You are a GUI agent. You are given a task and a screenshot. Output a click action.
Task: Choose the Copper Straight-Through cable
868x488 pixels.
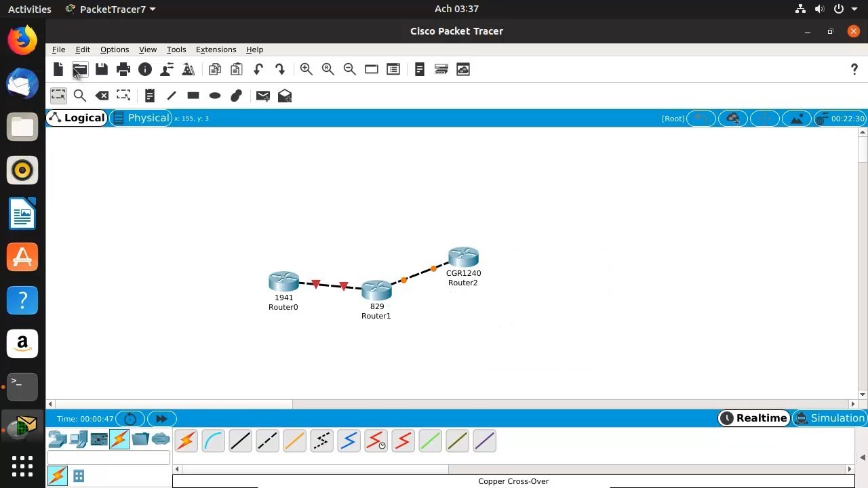click(240, 441)
